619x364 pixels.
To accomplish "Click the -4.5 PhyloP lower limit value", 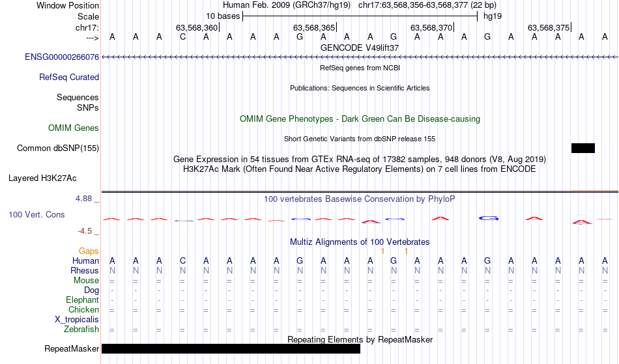I will pos(85,231).
